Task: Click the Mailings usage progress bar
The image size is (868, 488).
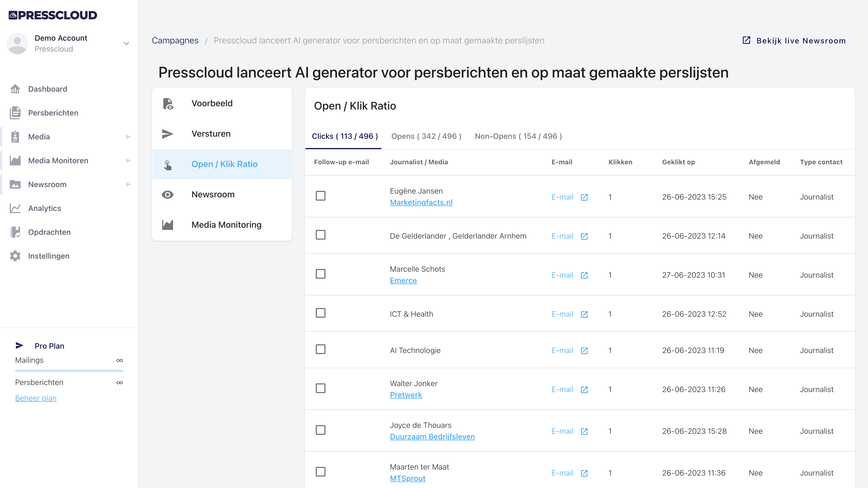Action: [x=69, y=371]
